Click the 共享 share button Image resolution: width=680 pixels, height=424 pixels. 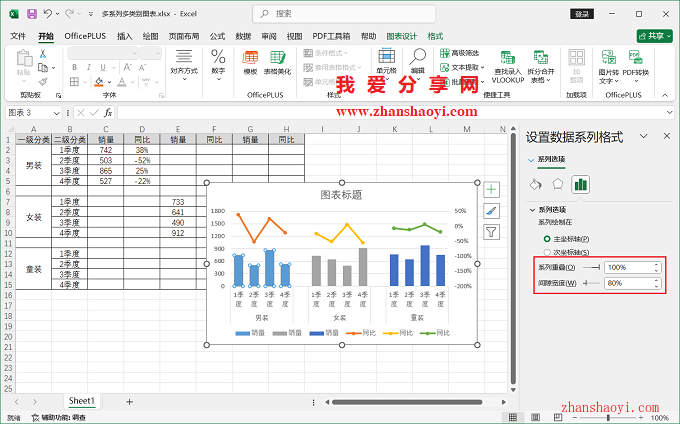click(x=654, y=36)
